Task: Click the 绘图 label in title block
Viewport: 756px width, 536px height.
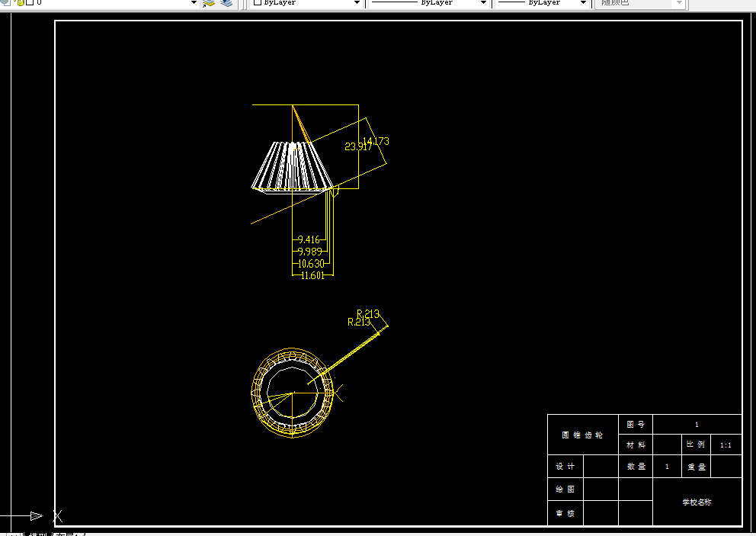Action: coord(565,489)
